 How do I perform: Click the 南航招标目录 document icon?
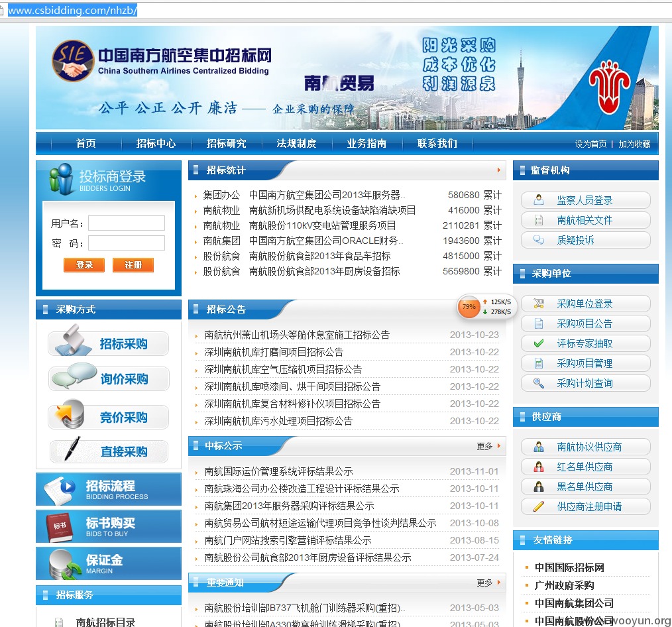59,622
